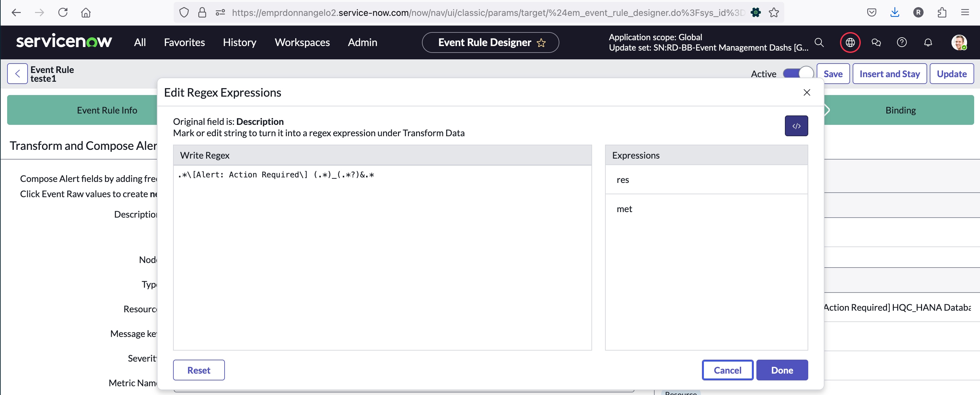Open the help question mark icon
The height and width of the screenshot is (395, 980).
click(901, 42)
